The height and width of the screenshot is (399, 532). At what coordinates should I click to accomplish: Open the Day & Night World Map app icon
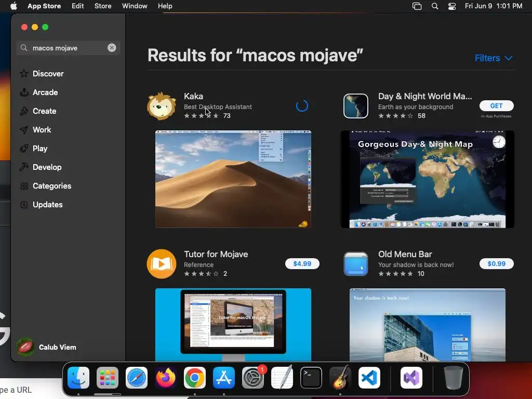tap(355, 106)
